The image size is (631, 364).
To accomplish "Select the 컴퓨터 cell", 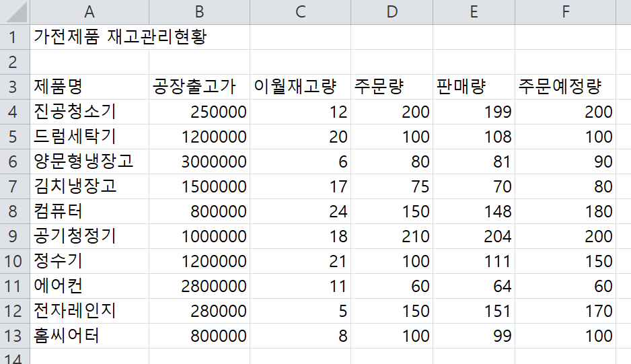I will click(x=89, y=211).
